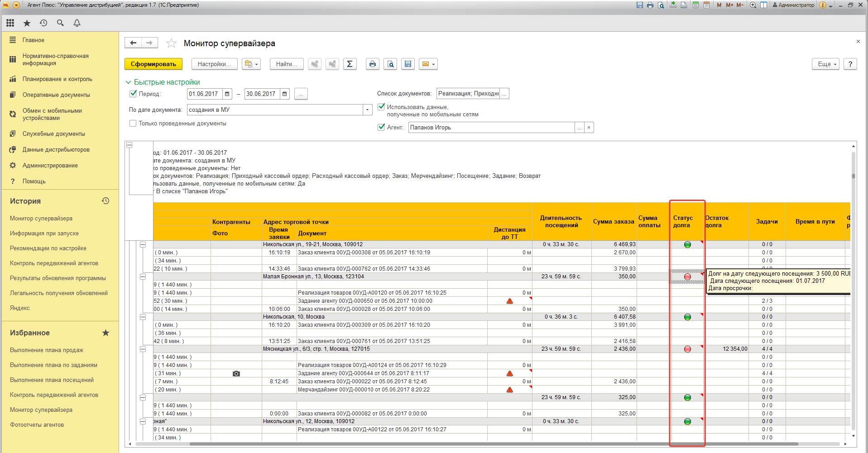This screenshot has height=453, width=868.
Task: Open Оперативные документы section
Action: coord(56,95)
